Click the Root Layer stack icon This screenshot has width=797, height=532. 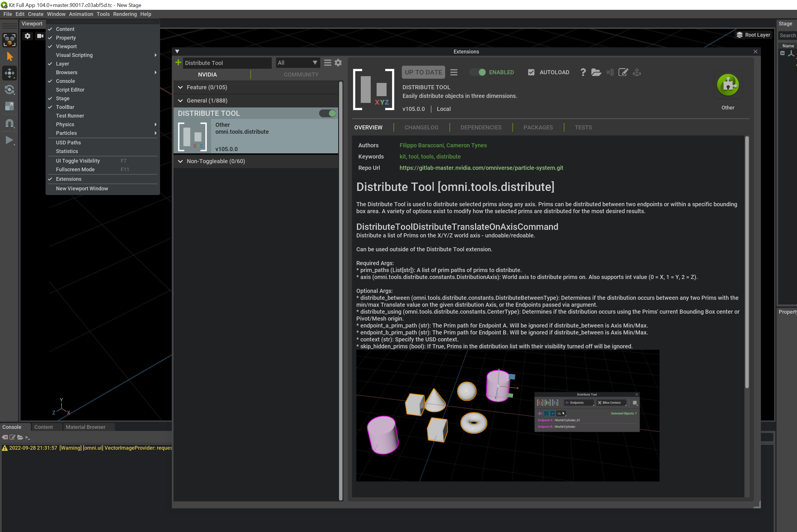(740, 35)
